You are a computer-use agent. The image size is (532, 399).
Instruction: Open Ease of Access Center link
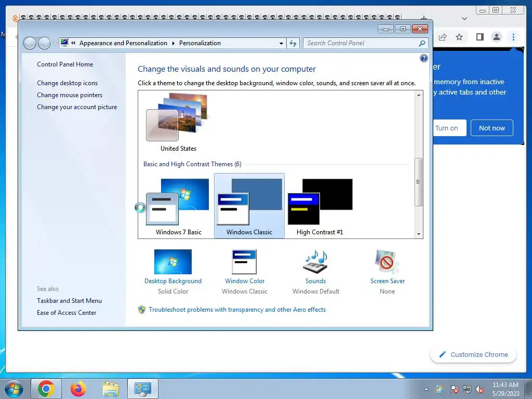click(x=66, y=312)
